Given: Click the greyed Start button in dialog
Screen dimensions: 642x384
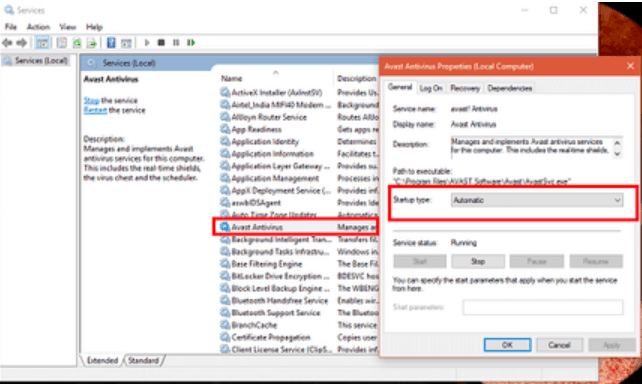Looking at the screenshot, I should (x=420, y=261).
